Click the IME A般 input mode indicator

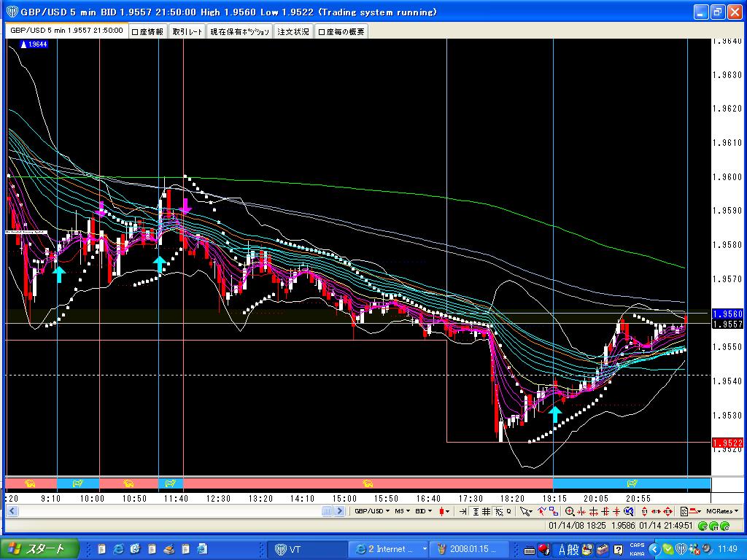[568, 549]
